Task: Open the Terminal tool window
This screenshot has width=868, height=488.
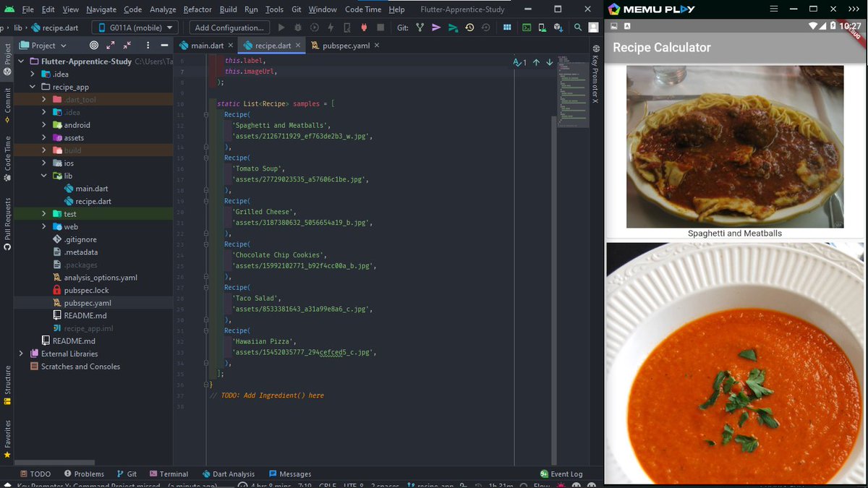Action: tap(169, 474)
